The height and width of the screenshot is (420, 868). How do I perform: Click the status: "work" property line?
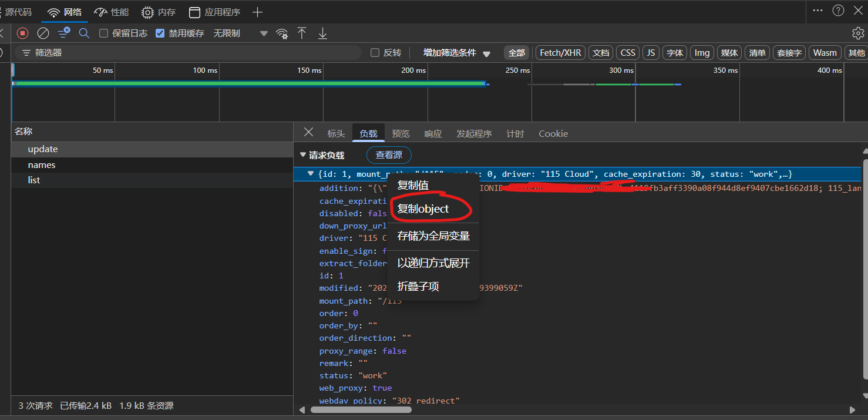[353, 375]
